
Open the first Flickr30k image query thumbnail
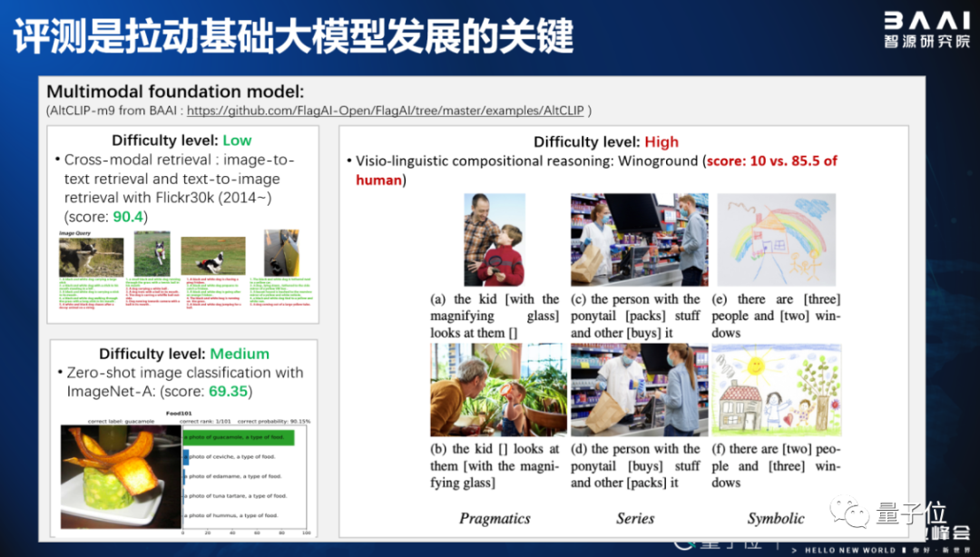point(92,257)
